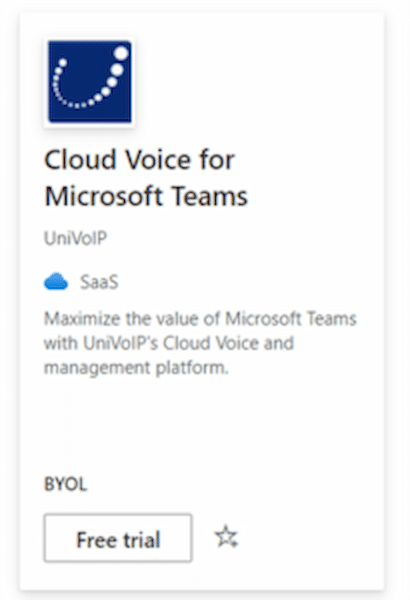Click the blue SaaS cloud icon

coord(56,282)
